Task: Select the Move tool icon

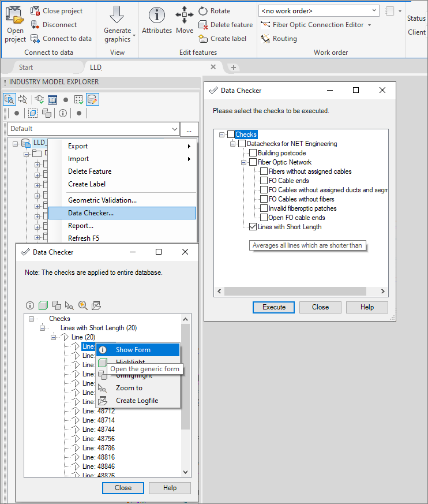Action: point(185,15)
